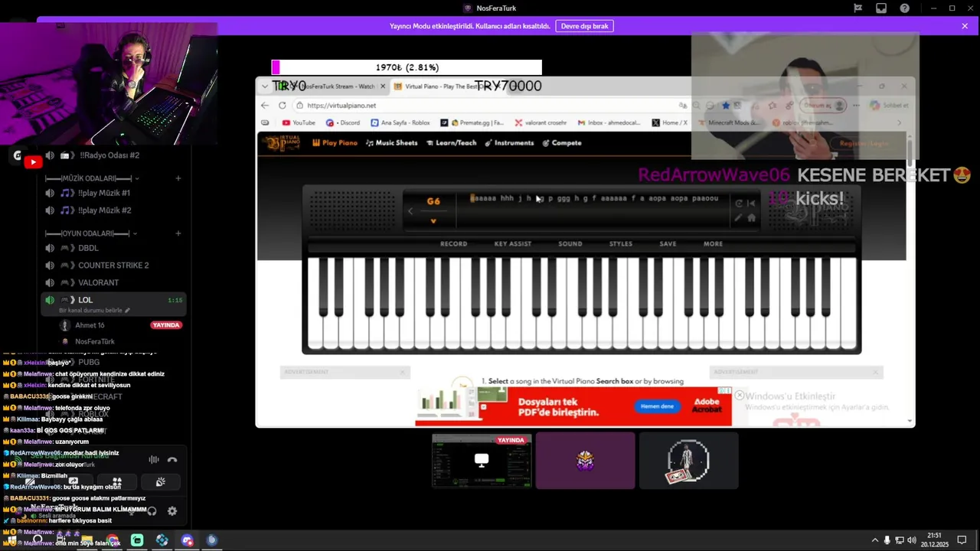
Task: Disconnect from the voice call
Action: click(x=172, y=460)
